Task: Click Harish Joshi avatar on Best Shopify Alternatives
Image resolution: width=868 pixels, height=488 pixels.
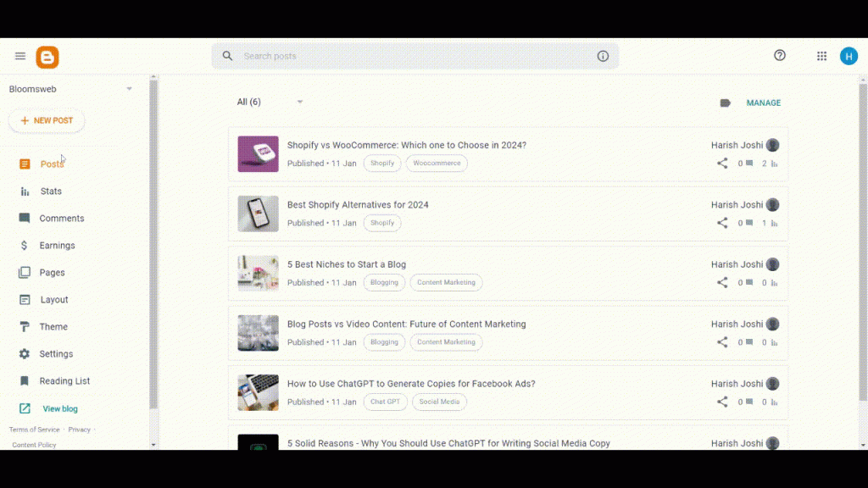Action: pos(773,205)
